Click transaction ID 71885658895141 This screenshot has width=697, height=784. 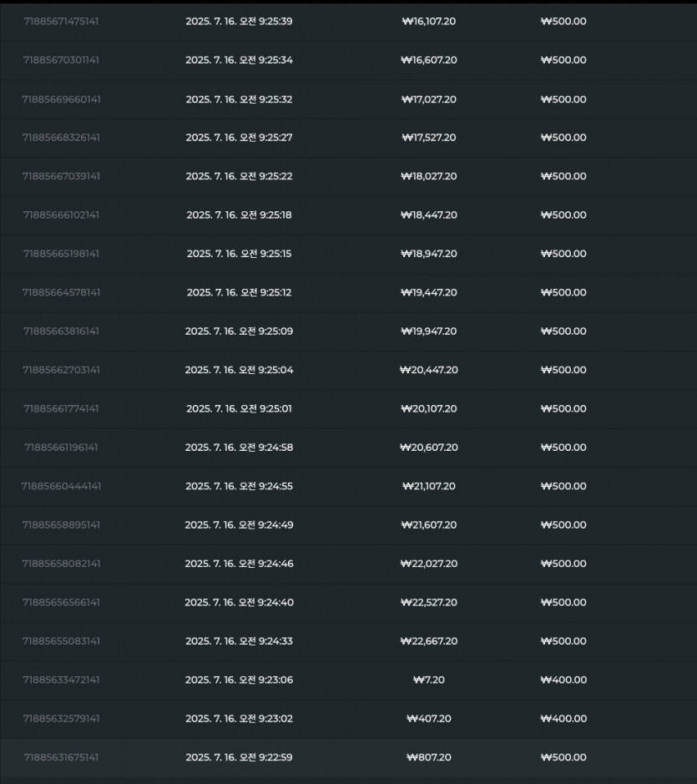[61, 525]
